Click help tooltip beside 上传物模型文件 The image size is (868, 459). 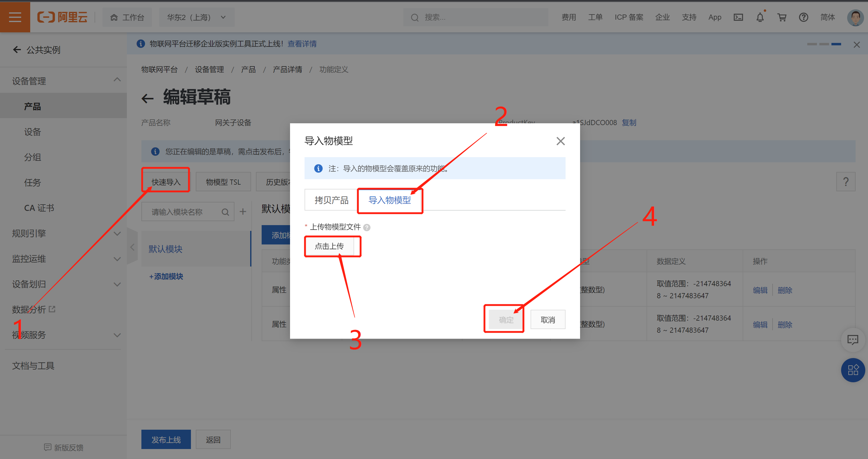coord(367,228)
